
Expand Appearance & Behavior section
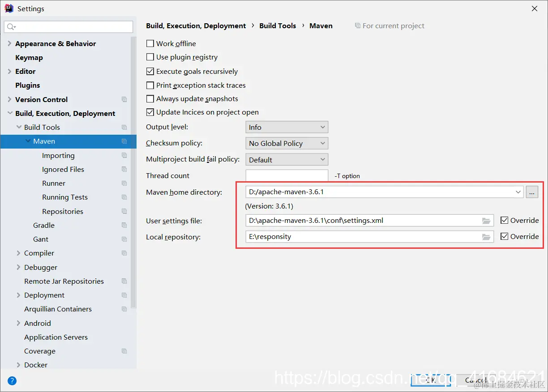[9, 43]
